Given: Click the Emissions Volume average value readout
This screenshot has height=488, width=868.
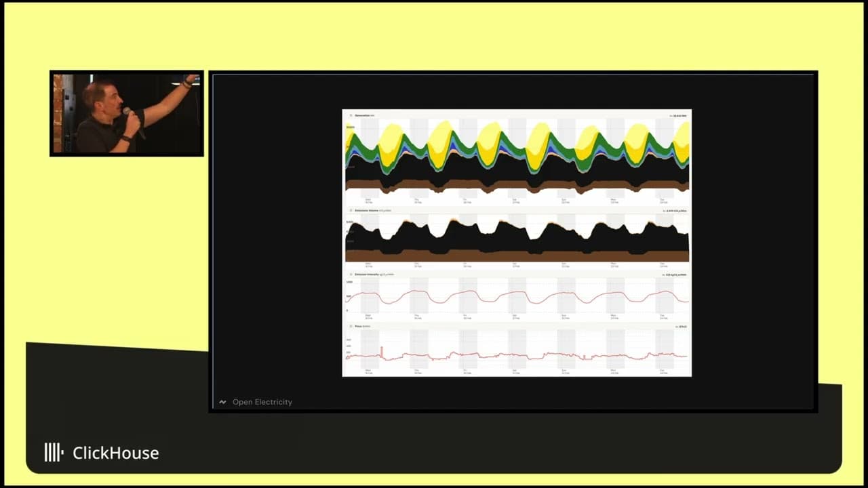Looking at the screenshot, I should click(x=675, y=211).
